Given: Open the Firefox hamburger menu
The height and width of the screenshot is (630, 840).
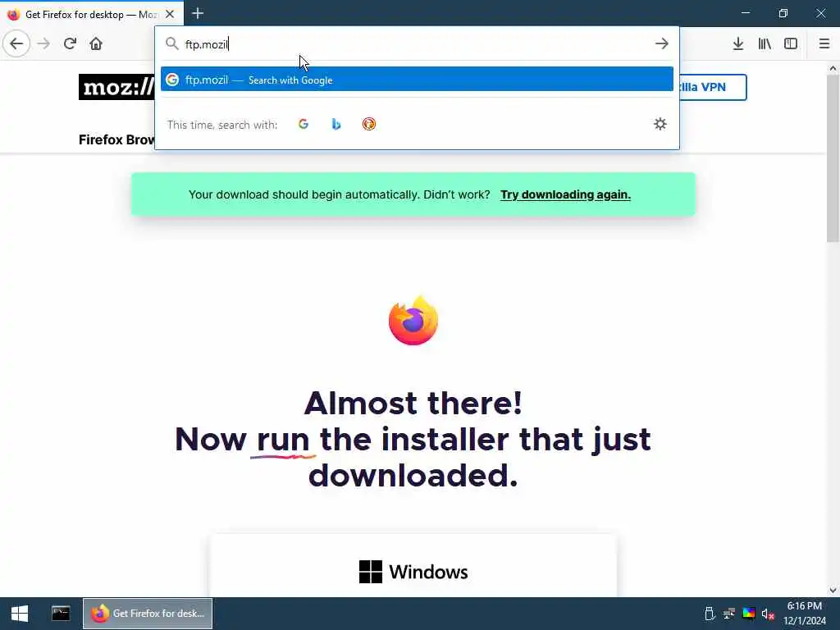Looking at the screenshot, I should tap(824, 43).
